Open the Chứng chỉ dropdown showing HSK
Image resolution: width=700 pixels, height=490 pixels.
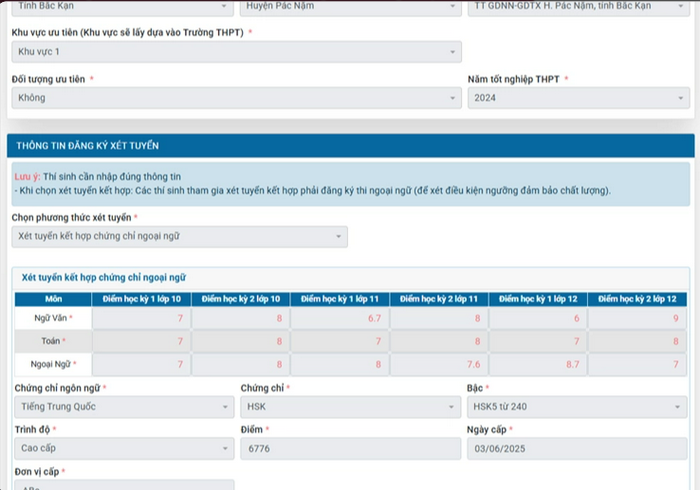coord(349,408)
